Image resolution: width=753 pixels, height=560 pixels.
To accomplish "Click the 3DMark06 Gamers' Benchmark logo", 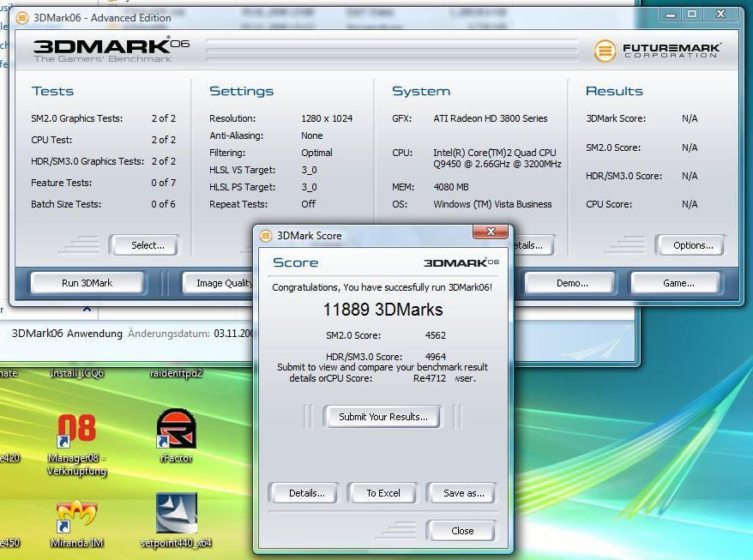I will click(111, 50).
